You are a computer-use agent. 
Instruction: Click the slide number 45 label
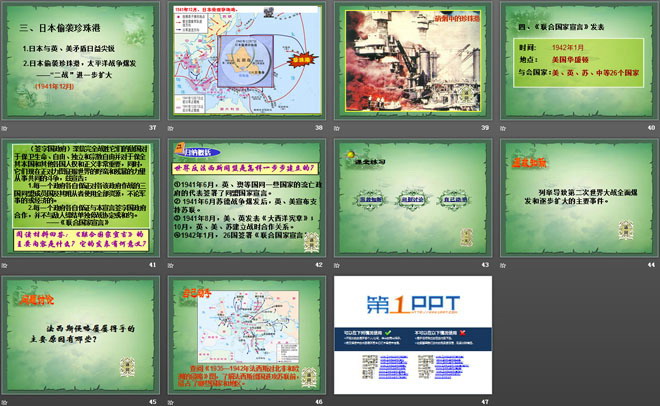click(152, 402)
